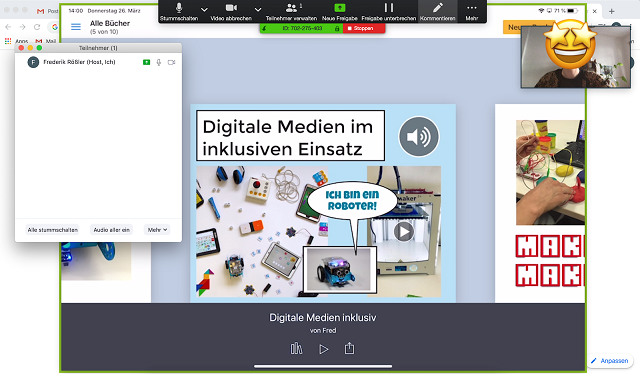
Task: Open the Apps bookmark in Chrome bar
Action: (16, 41)
